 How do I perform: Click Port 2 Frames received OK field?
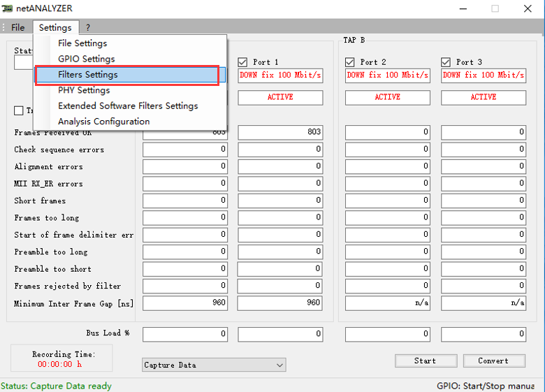[x=388, y=132]
